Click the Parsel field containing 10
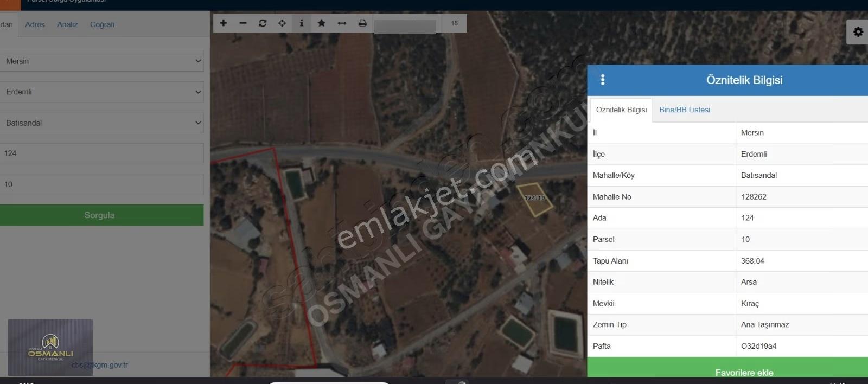This screenshot has height=384, width=868. click(x=101, y=184)
